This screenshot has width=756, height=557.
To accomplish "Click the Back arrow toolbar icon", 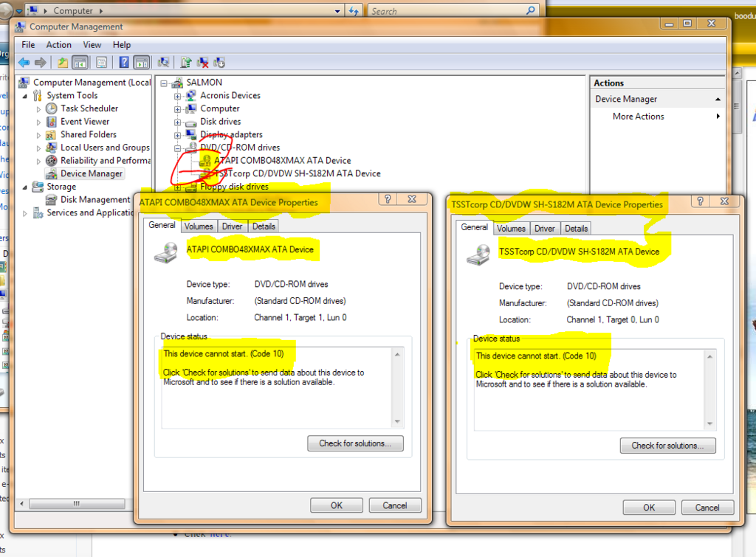I will click(x=24, y=63).
